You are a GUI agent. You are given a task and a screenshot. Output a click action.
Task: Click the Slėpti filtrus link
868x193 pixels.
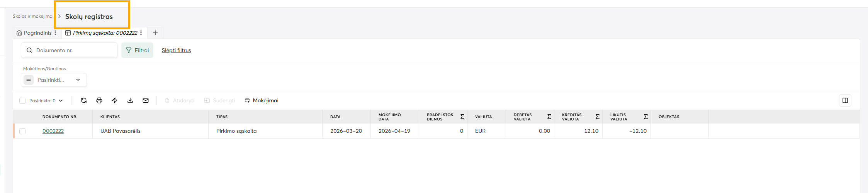point(176,50)
